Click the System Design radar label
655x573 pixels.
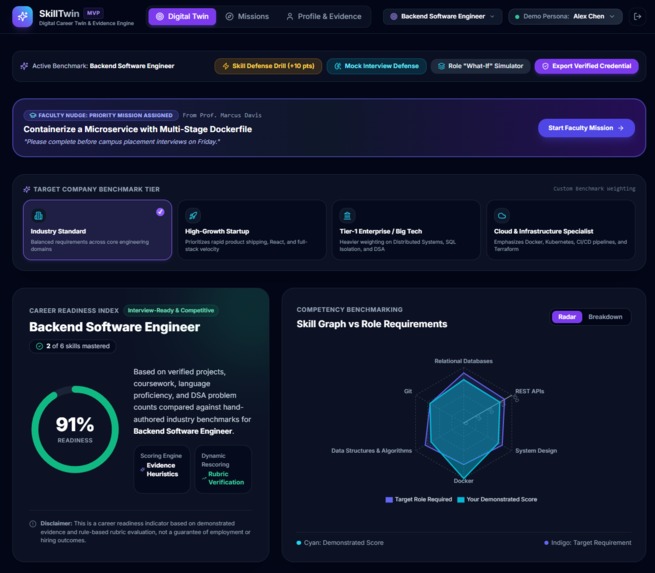tap(536, 451)
